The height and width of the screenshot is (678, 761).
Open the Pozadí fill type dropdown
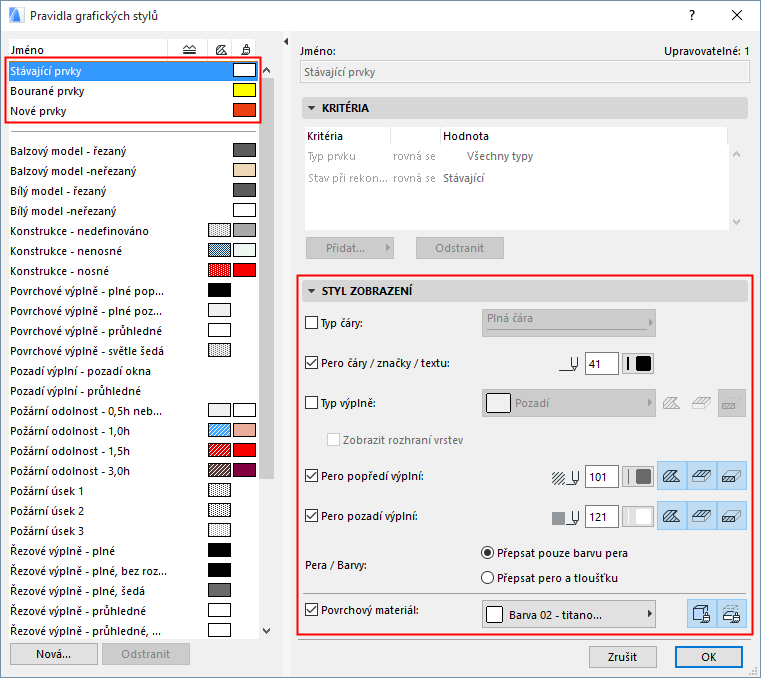click(569, 403)
